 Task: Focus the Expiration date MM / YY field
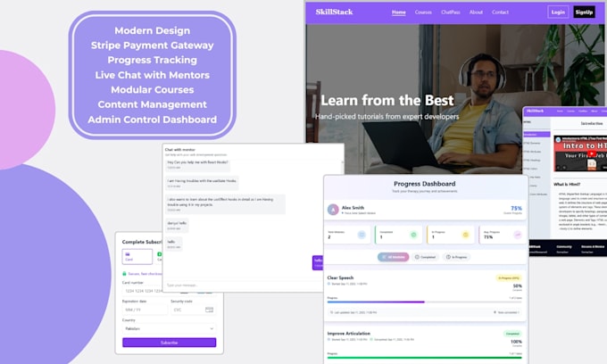point(145,310)
